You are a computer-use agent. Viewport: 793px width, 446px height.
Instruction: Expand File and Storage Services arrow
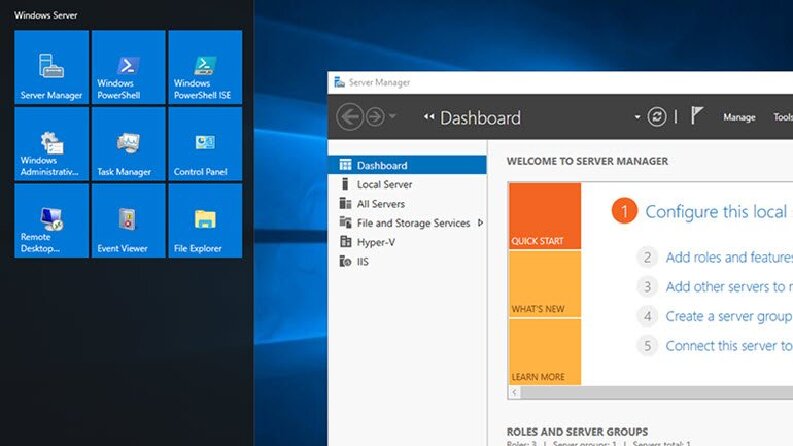[480, 222]
